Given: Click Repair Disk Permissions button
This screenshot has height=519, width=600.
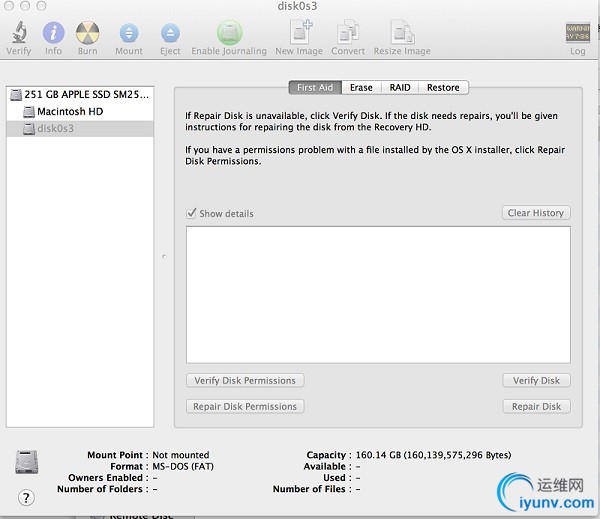Looking at the screenshot, I should pos(245,406).
